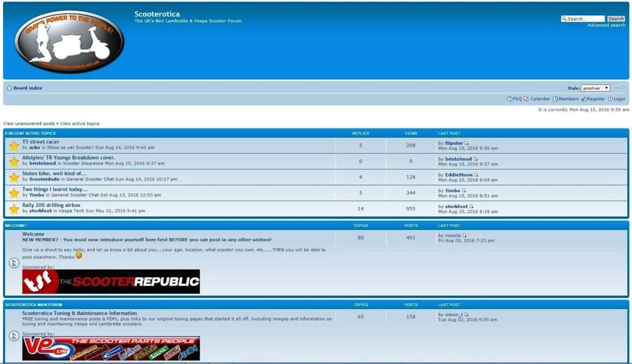
Task: Open author acko's profile link
Action: 35,148
